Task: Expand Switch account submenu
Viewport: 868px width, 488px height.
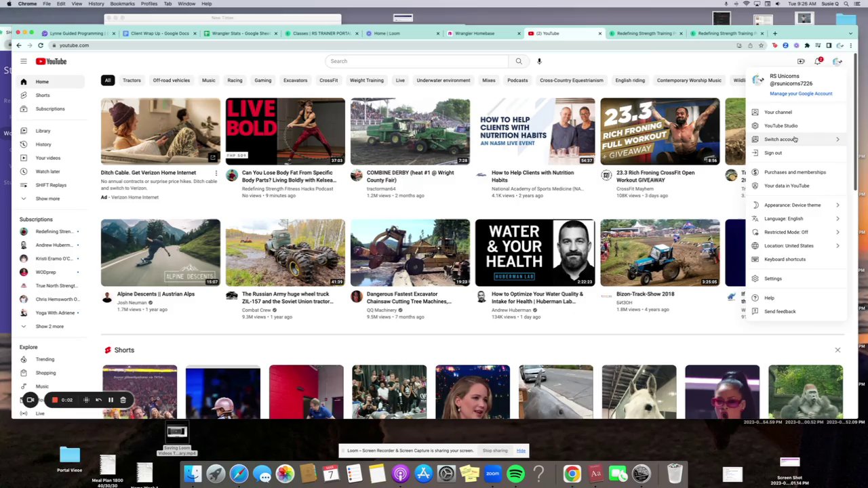Action: click(797, 139)
